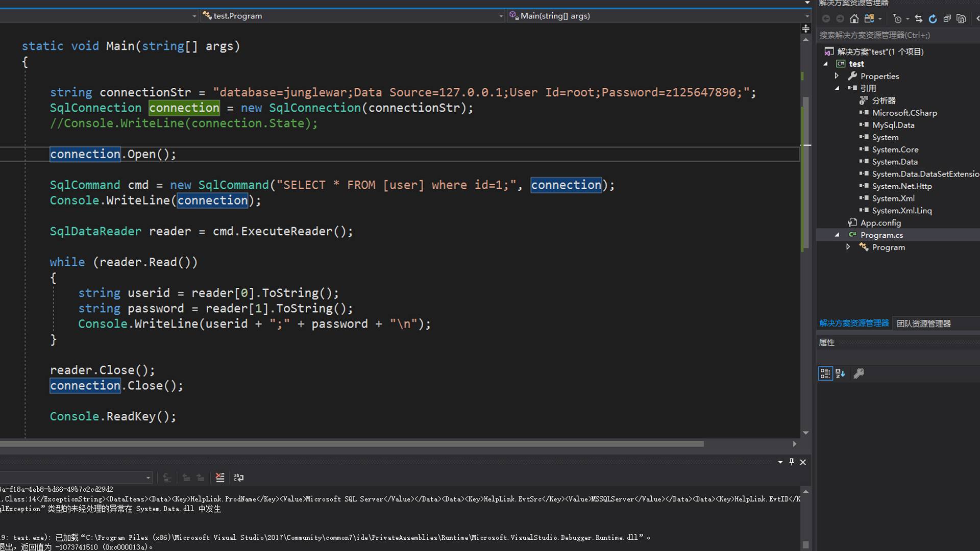Collapse the Program.cs node

[837, 235]
